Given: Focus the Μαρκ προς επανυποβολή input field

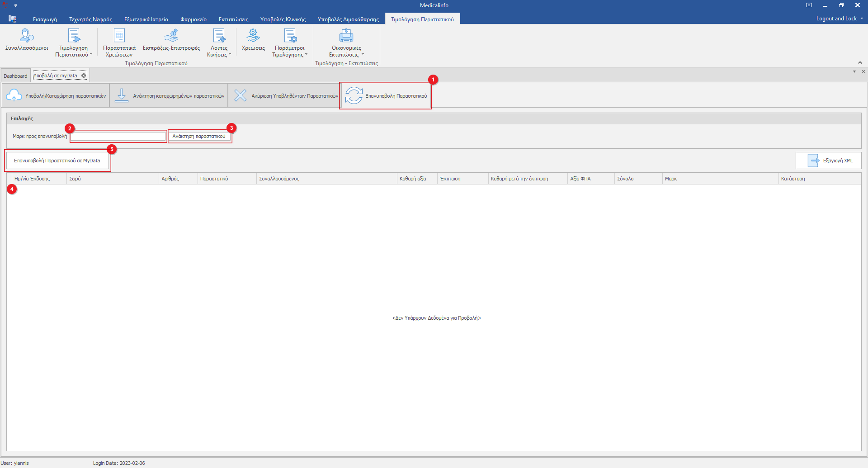Looking at the screenshot, I should (118, 136).
